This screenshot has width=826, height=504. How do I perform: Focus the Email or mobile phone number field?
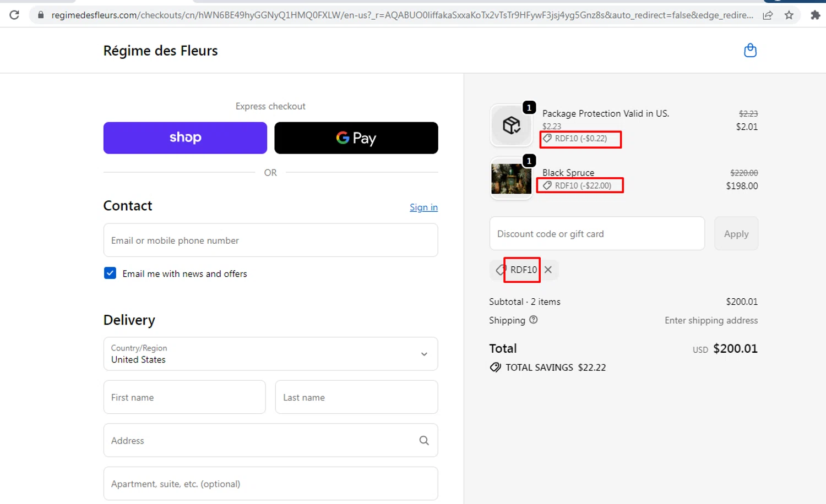270,240
